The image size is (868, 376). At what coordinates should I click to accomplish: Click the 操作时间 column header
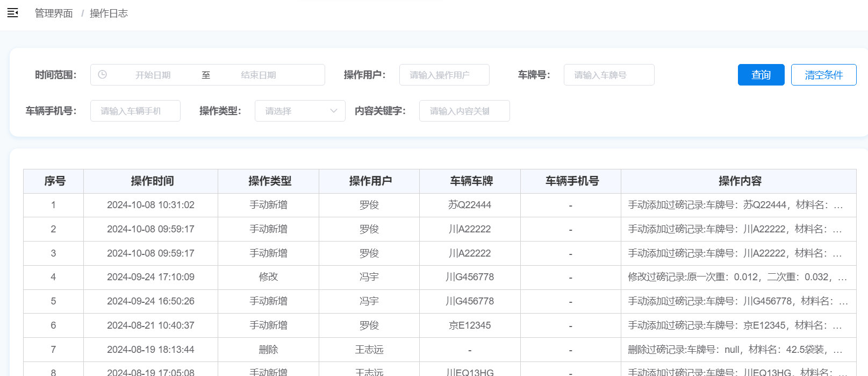(x=151, y=181)
